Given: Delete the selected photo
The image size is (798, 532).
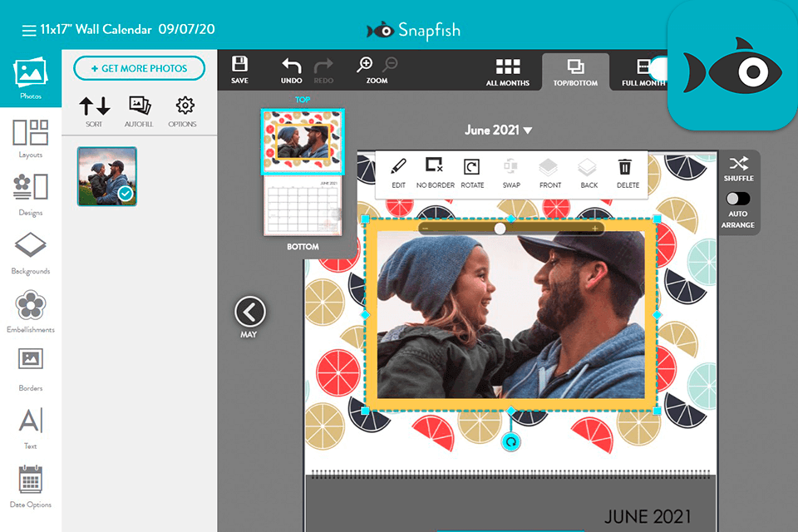Looking at the screenshot, I should [x=627, y=172].
